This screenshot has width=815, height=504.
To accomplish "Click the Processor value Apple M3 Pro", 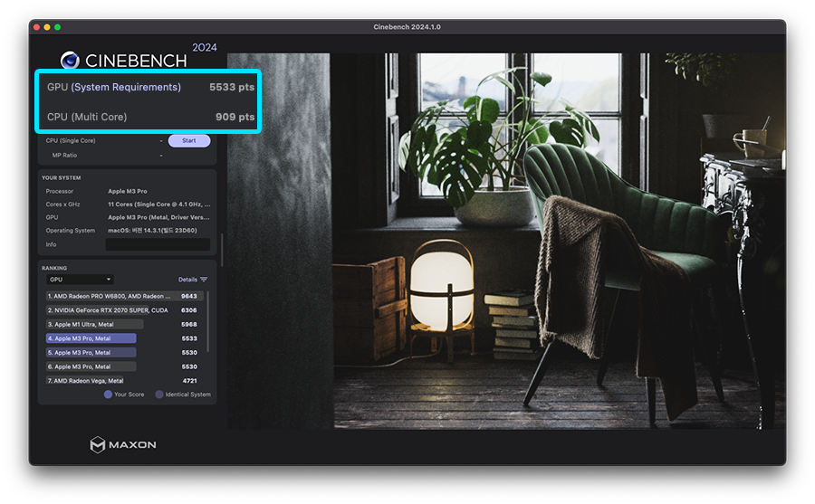I will click(128, 191).
